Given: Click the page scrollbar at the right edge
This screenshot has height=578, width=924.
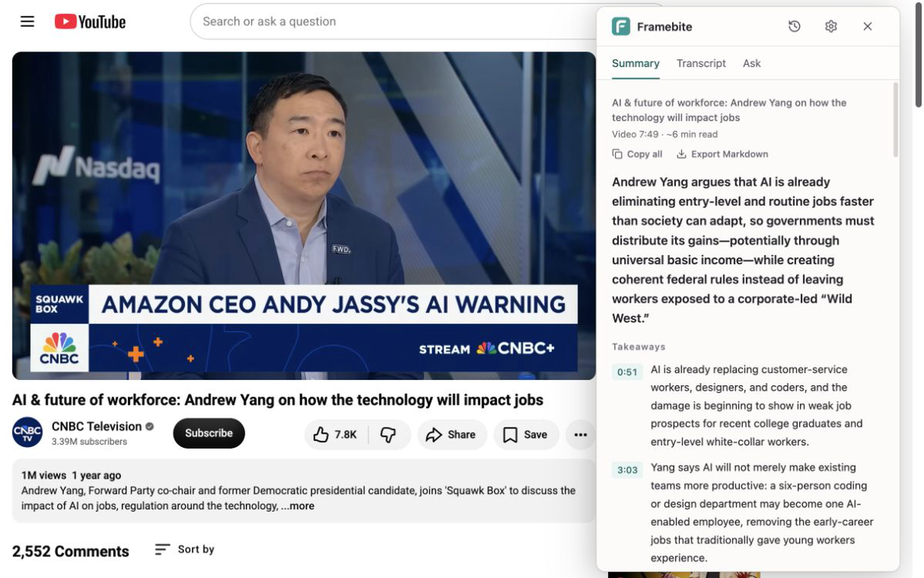Looking at the screenshot, I should (x=918, y=56).
